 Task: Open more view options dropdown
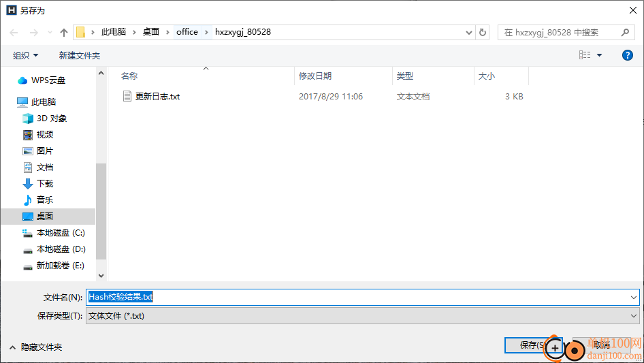(599, 55)
